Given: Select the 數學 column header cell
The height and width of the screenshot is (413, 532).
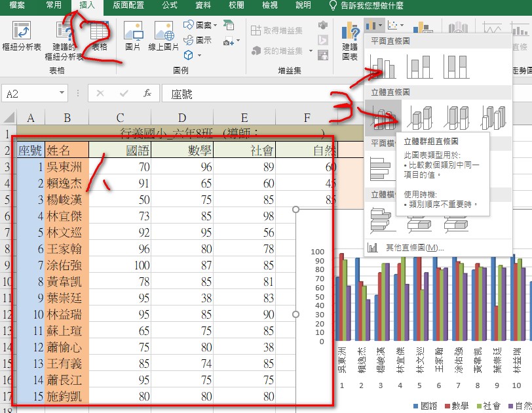Looking at the screenshot, I should (182, 150).
